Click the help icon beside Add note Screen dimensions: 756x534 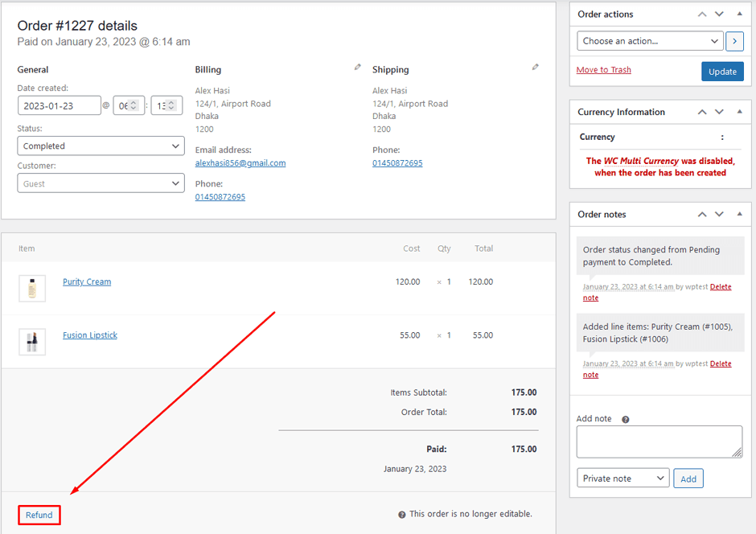coord(625,418)
